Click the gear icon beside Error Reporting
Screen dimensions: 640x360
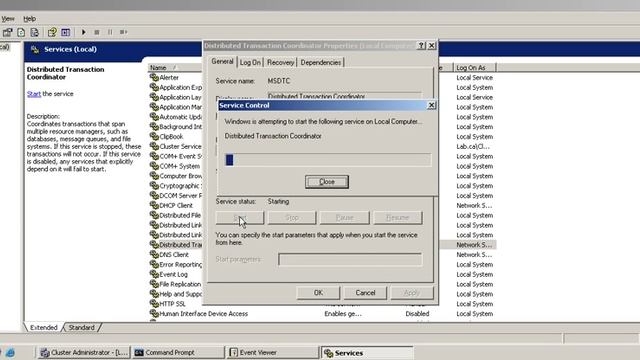click(154, 264)
